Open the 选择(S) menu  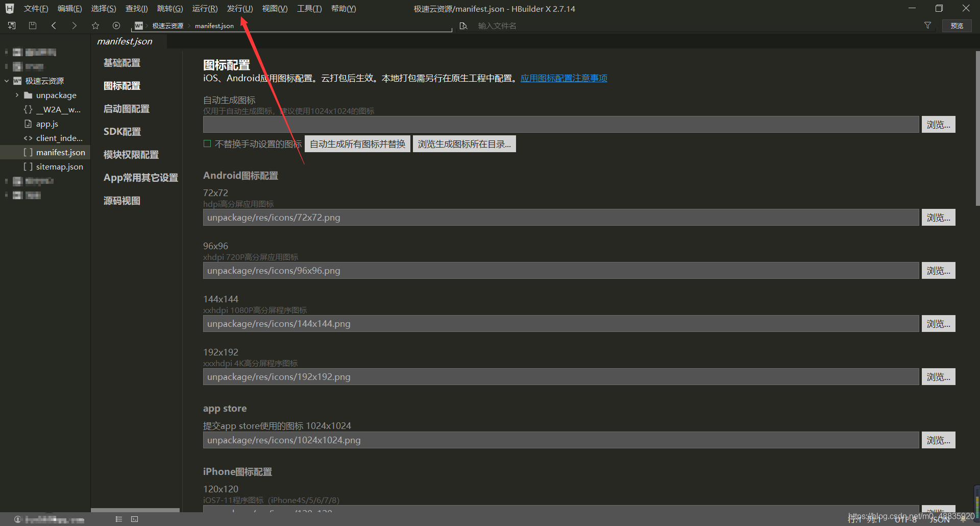[x=104, y=9]
